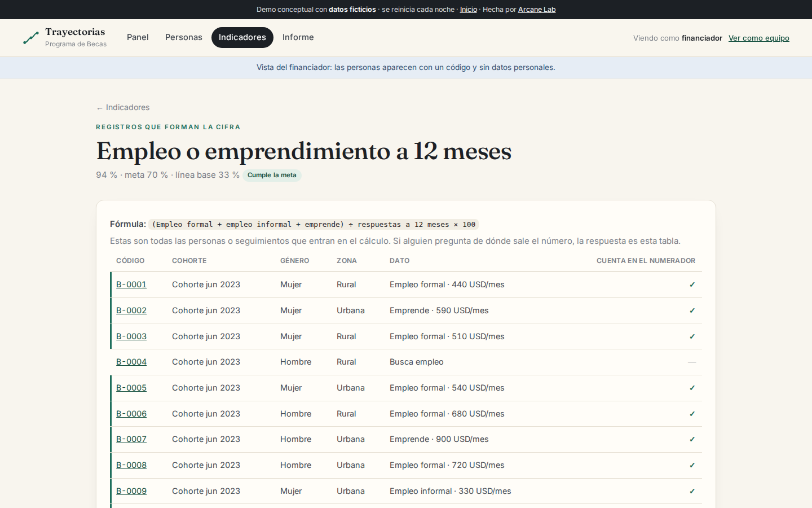This screenshot has width=812, height=508.
Task: Open the Panel tab
Action: tap(138, 37)
